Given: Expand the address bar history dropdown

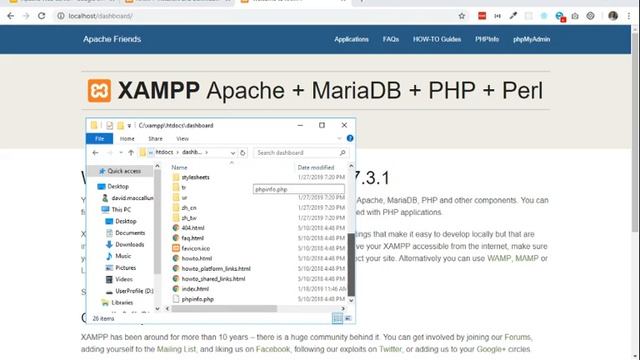Looking at the screenshot, I should pos(233,153).
